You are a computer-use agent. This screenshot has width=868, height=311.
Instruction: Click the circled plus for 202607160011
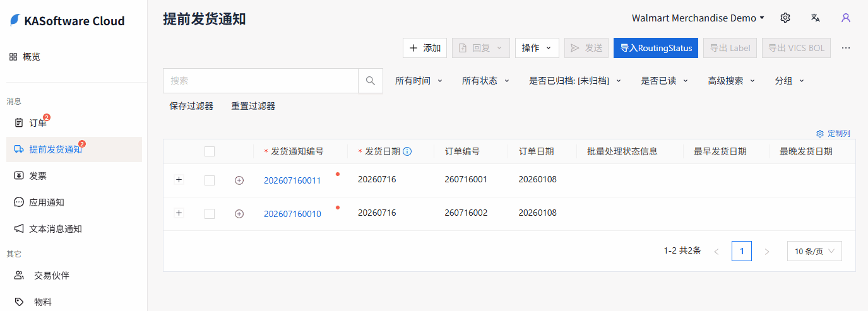pos(239,180)
